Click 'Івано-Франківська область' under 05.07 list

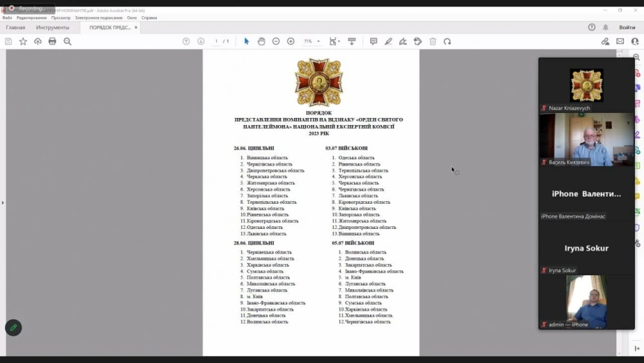point(374,271)
